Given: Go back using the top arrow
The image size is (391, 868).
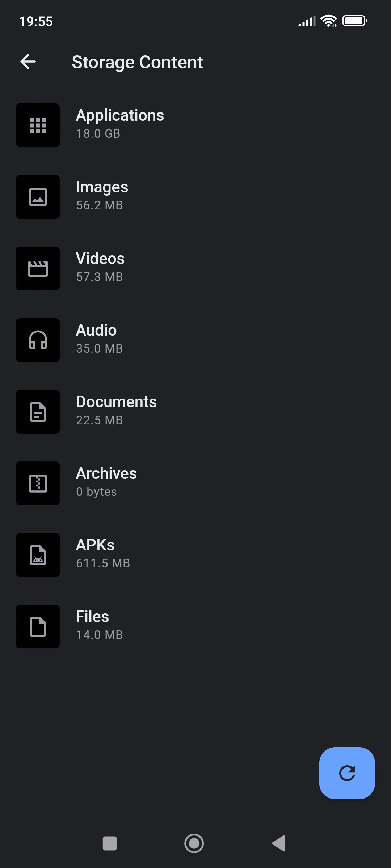Looking at the screenshot, I should [x=28, y=61].
